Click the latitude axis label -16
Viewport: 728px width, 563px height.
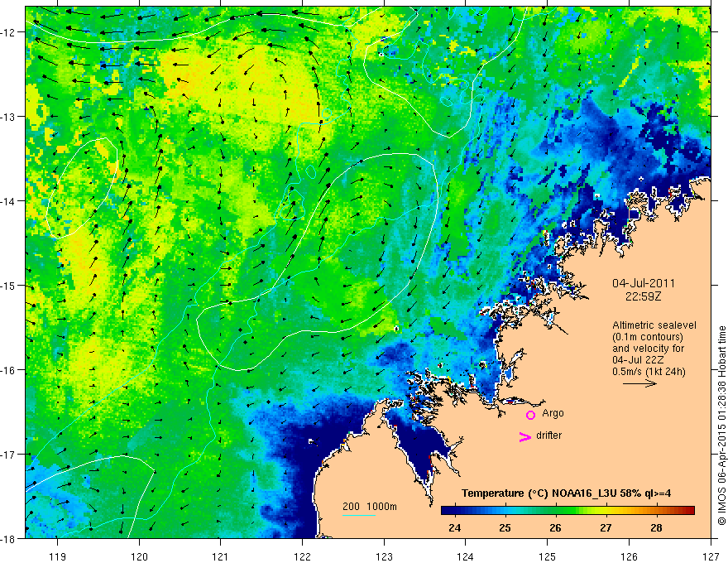[8, 370]
